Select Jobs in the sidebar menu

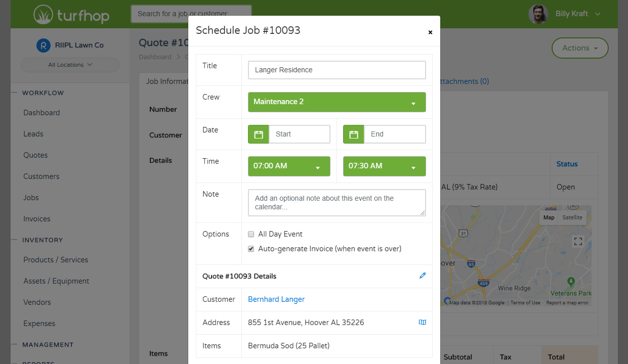(x=31, y=197)
